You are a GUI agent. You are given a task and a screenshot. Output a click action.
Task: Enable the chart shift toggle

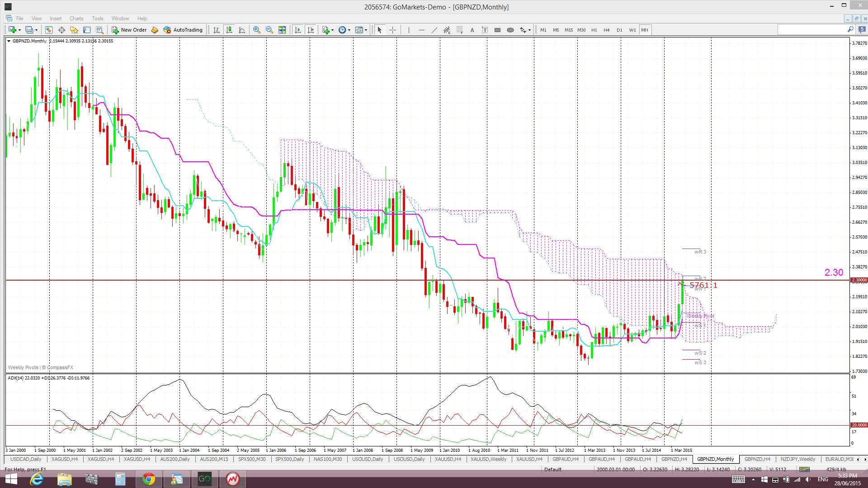(x=311, y=30)
